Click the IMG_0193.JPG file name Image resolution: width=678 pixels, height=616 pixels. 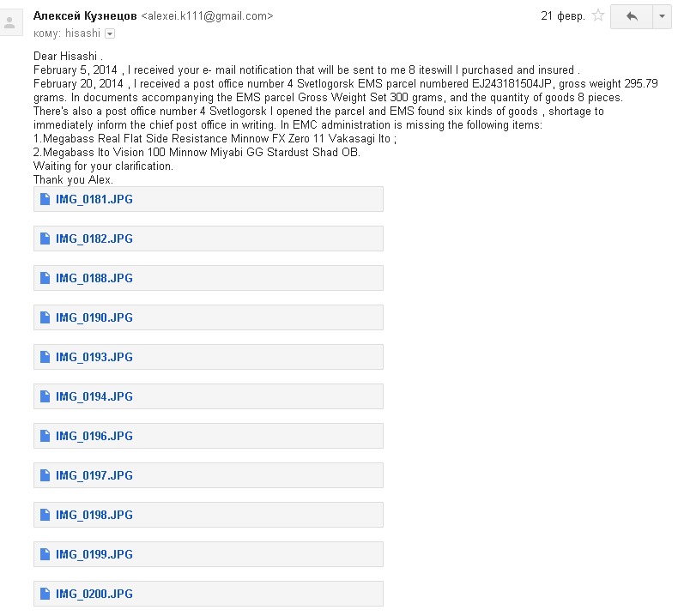tap(94, 357)
